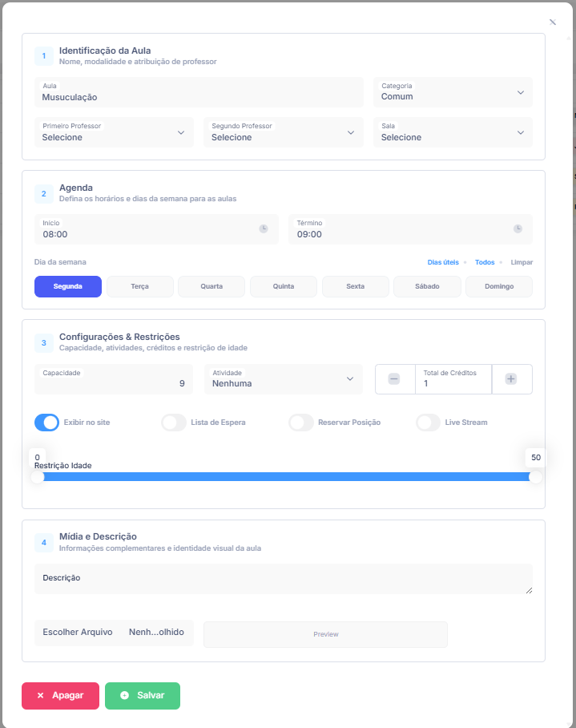The image size is (576, 728).
Task: Select the Domingo day button
Action: (x=499, y=286)
